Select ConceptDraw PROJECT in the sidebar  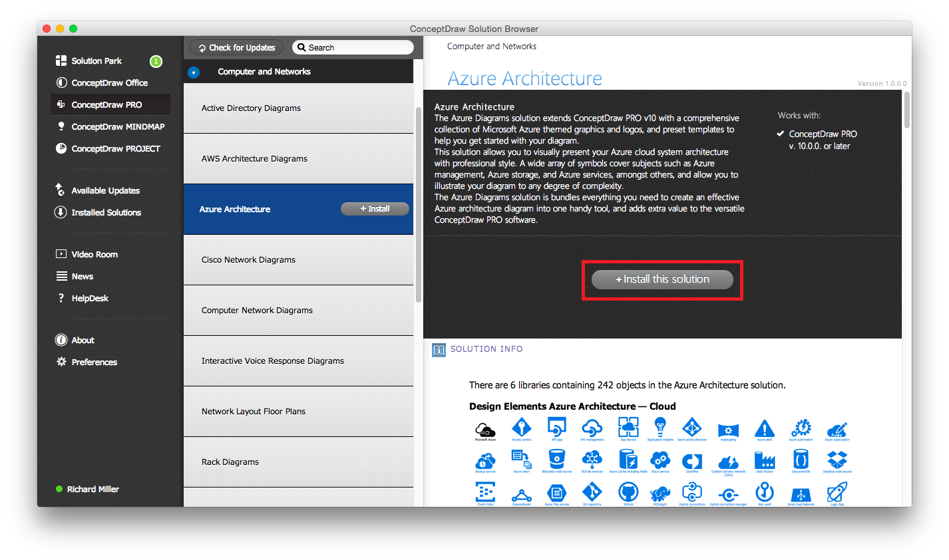[108, 148]
